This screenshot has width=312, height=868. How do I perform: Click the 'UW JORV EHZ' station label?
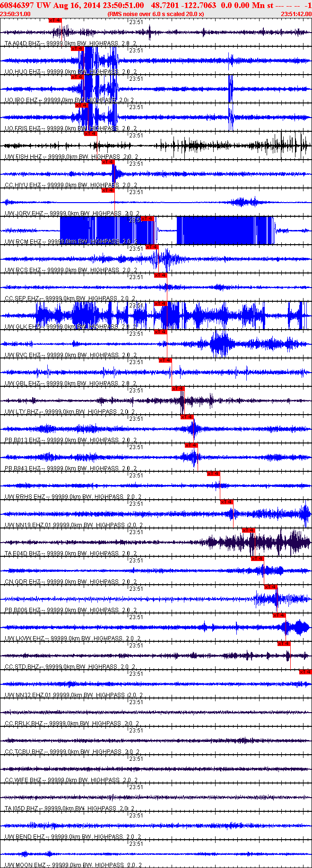(24, 213)
